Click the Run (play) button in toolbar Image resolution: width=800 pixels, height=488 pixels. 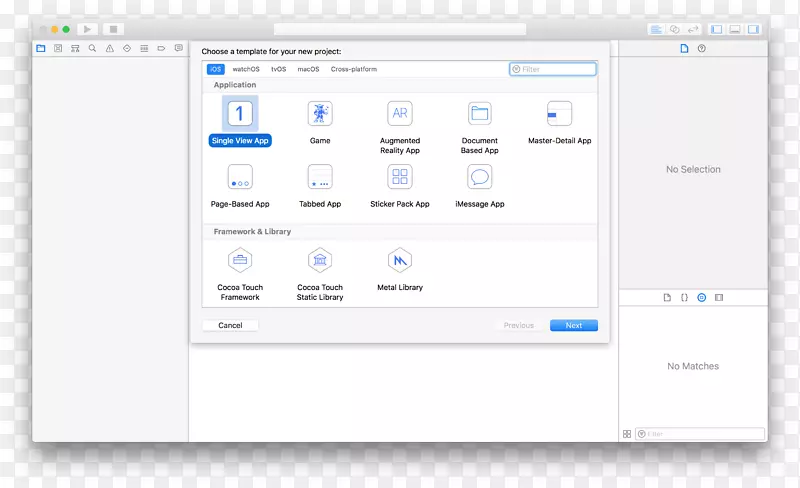click(87, 29)
